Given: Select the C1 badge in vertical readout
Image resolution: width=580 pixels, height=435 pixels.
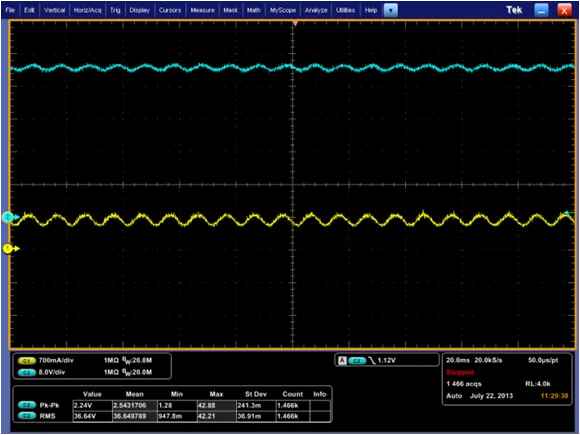Looking at the screenshot, I should pos(27,361).
